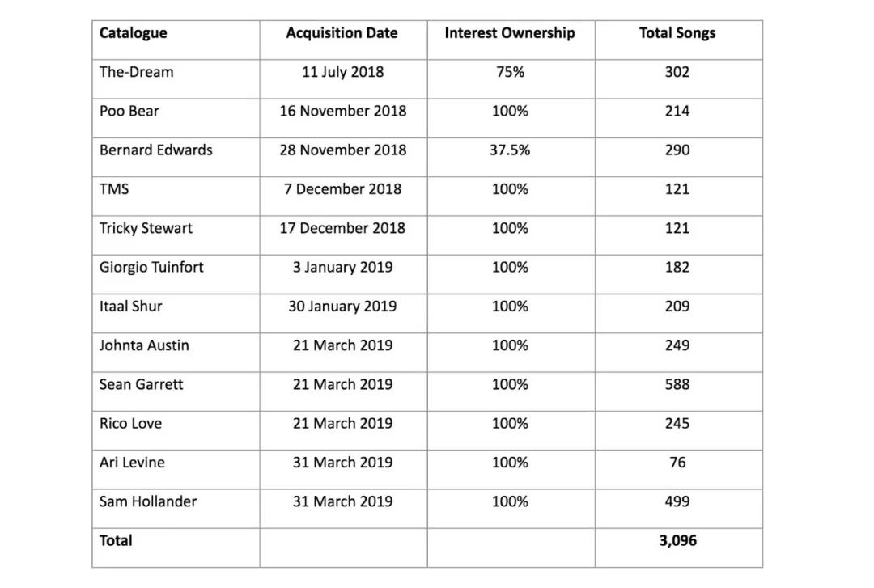The height and width of the screenshot is (588, 874).
Task: Select the Poo Bear name cell
Action: pyautogui.click(x=176, y=118)
